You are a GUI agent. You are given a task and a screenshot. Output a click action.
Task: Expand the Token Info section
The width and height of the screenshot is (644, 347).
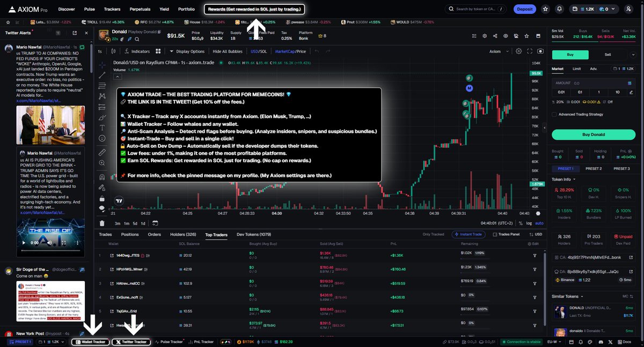click(x=563, y=179)
